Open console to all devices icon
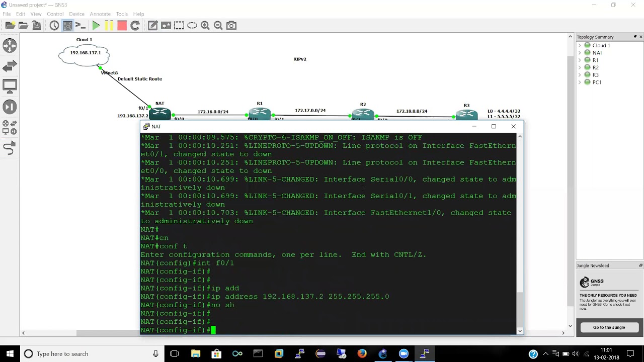This screenshot has height=362, width=644. click(x=80, y=25)
